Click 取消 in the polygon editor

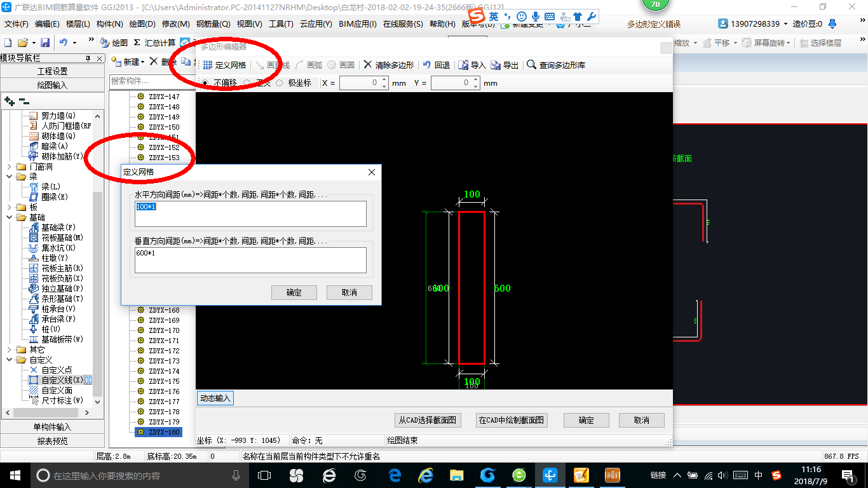click(x=642, y=420)
